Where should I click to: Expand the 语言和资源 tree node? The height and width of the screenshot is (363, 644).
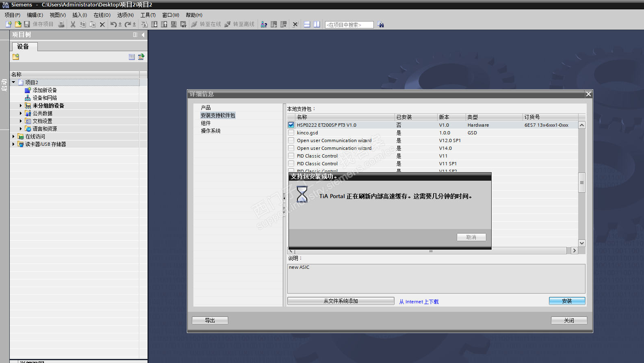click(x=21, y=129)
